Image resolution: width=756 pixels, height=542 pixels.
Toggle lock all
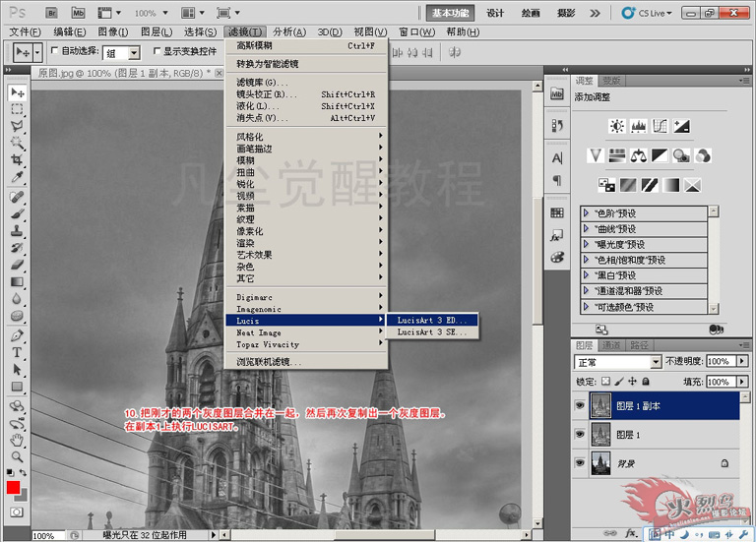tap(646, 381)
